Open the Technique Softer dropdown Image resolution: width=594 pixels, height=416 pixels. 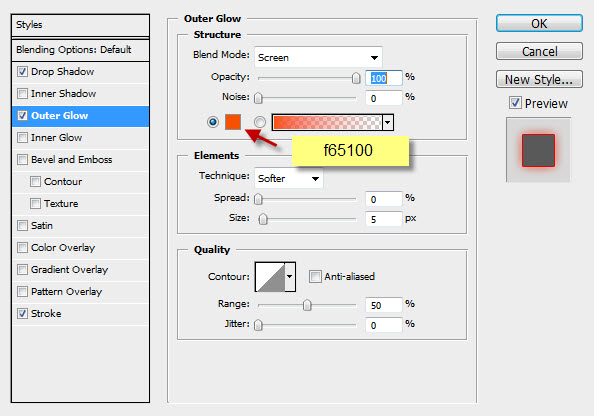(x=289, y=178)
